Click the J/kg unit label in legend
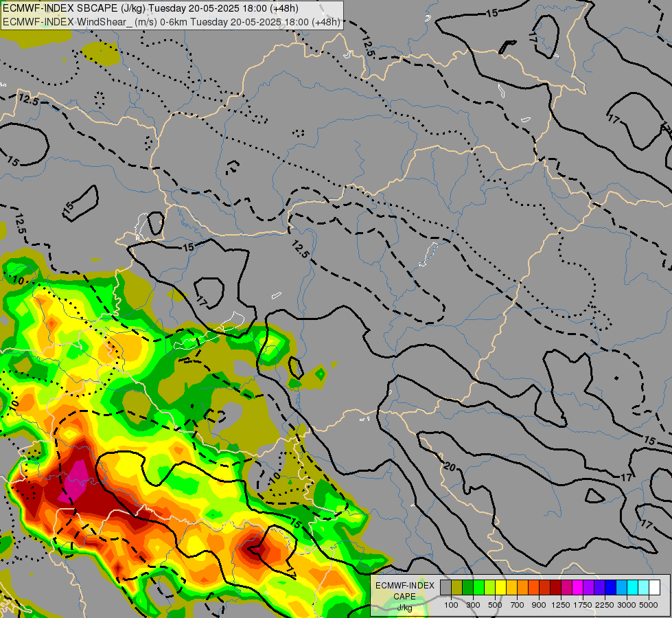The width and height of the screenshot is (672, 618). [x=404, y=608]
